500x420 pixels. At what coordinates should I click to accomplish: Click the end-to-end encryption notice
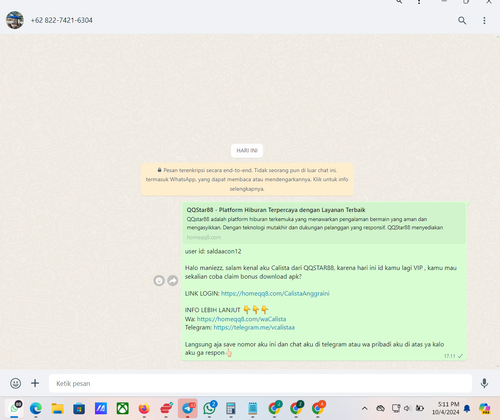point(247,179)
